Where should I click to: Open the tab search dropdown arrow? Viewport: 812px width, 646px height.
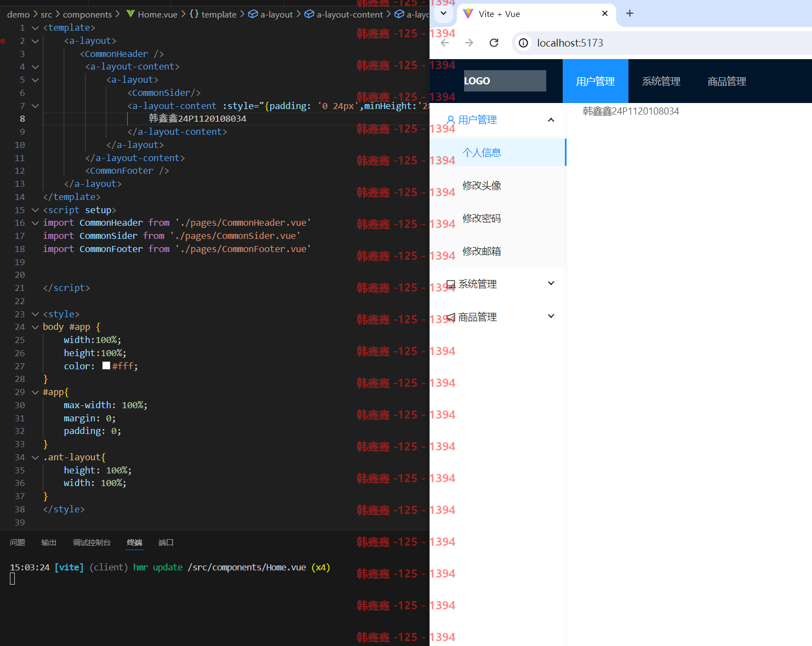[x=443, y=14]
